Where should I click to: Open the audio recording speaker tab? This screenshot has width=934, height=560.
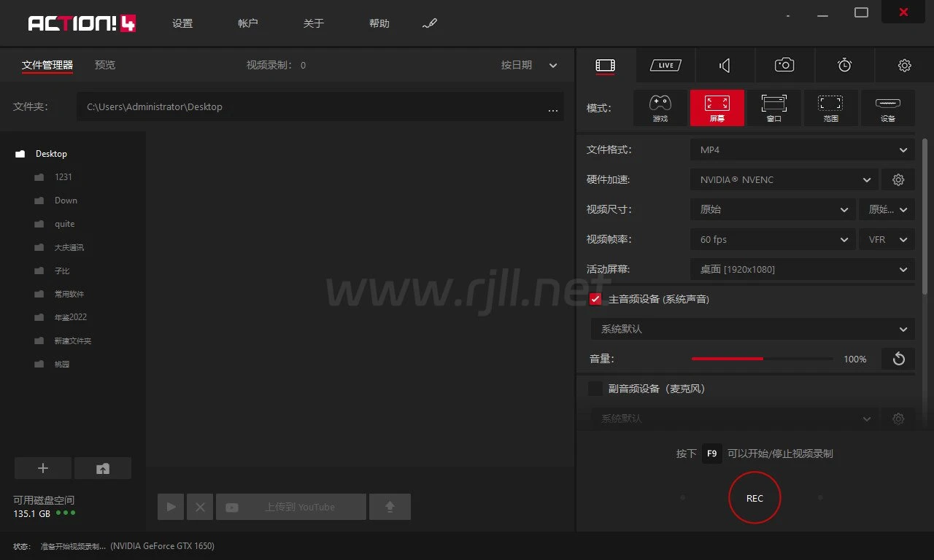pyautogui.click(x=725, y=66)
